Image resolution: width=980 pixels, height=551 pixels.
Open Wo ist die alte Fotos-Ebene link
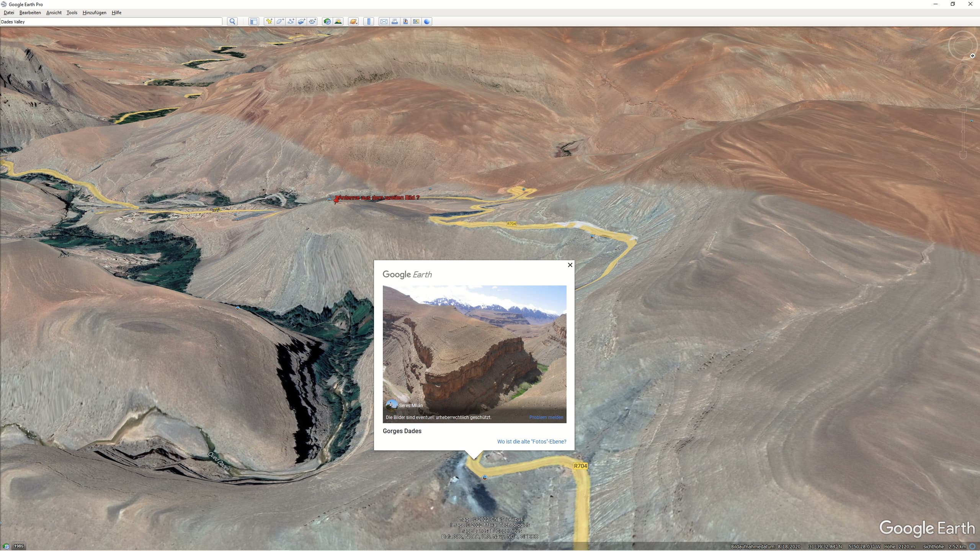tap(532, 442)
